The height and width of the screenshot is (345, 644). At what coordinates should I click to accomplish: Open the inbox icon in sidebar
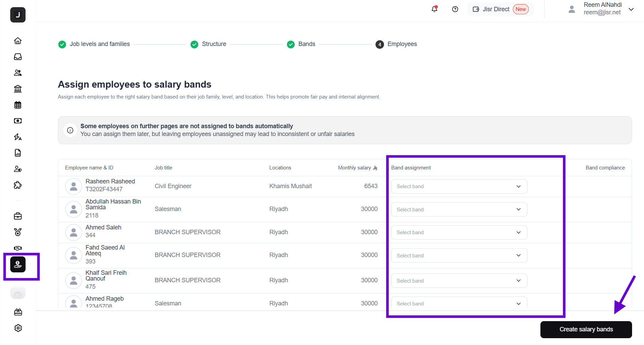click(18, 57)
